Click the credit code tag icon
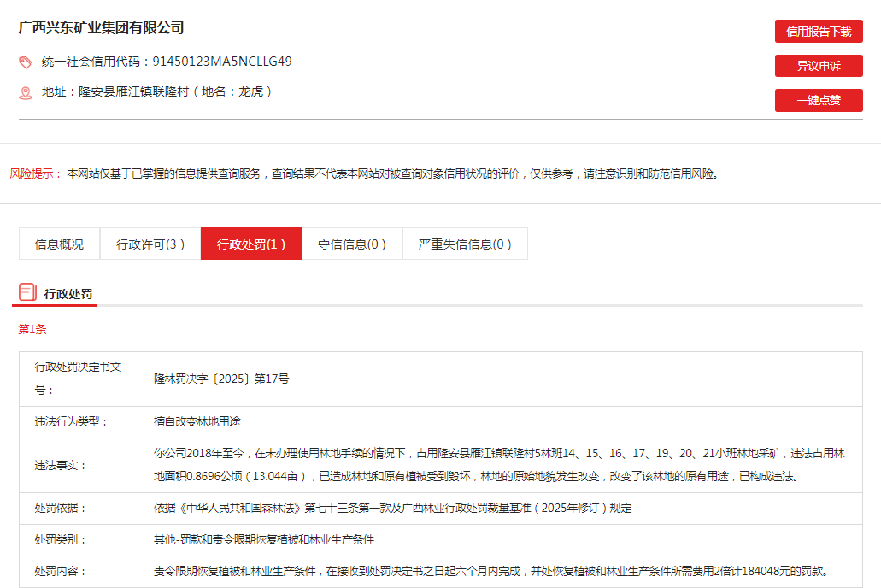 click(26, 62)
